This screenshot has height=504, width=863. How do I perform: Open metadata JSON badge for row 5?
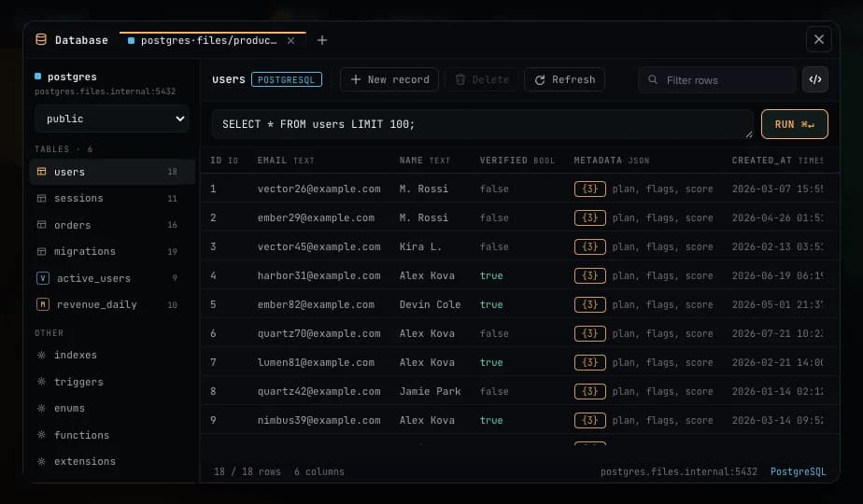coord(589,304)
